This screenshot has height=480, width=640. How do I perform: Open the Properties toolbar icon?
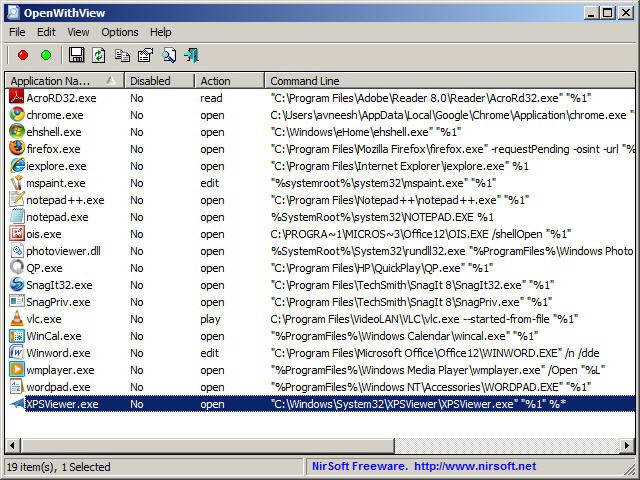pos(145,56)
